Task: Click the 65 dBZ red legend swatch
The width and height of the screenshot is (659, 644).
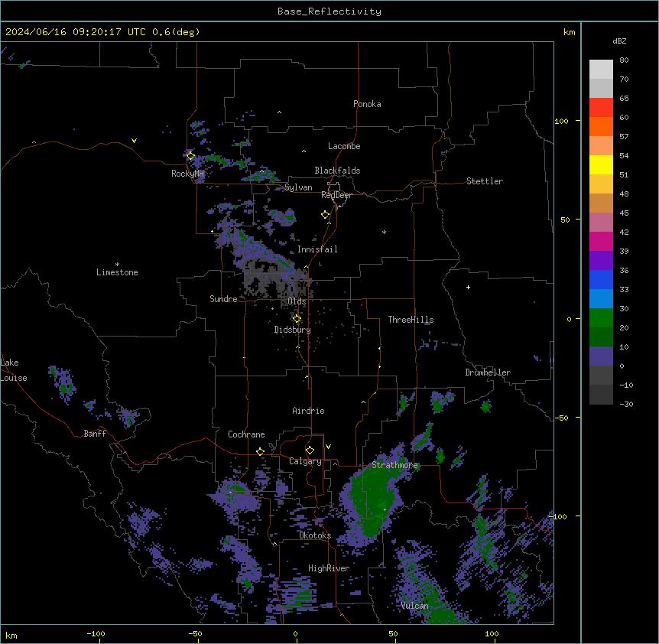Action: click(x=601, y=107)
